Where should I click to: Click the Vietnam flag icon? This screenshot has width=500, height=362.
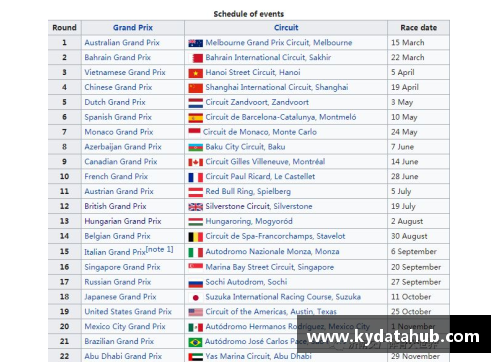coord(195,73)
